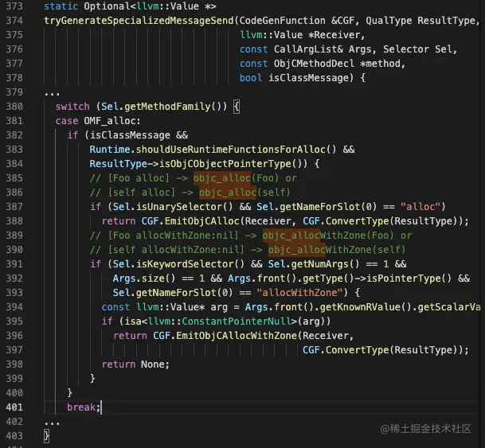485x448 pixels.
Task: Click string "allocWithZone" on line 393
Action: coord(299,293)
